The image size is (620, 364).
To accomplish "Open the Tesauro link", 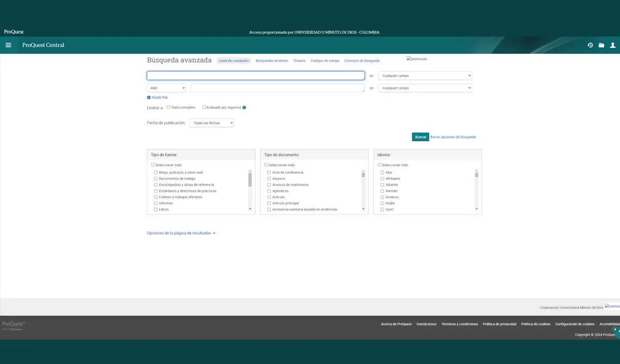I will pos(299,61).
